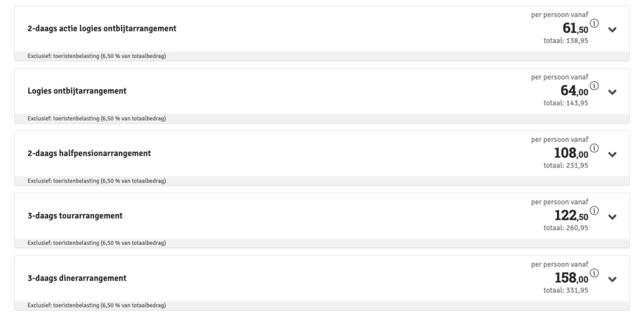Expand 3-daags dinerarrangement chevron
This screenshot has height=321, width=644.
click(612, 279)
